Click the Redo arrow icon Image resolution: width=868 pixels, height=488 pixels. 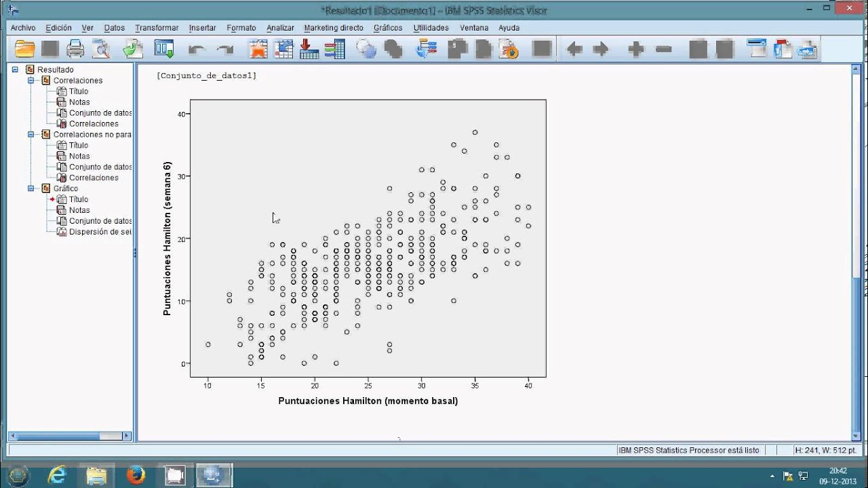224,49
